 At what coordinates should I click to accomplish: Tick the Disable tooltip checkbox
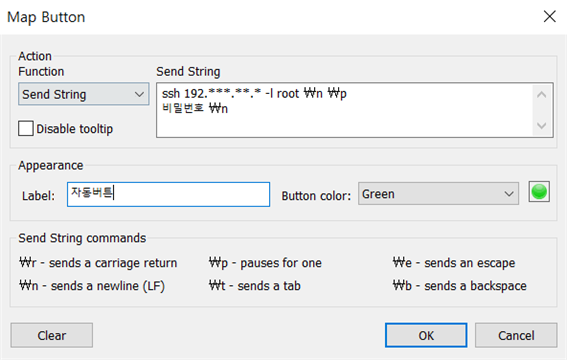pyautogui.click(x=26, y=129)
